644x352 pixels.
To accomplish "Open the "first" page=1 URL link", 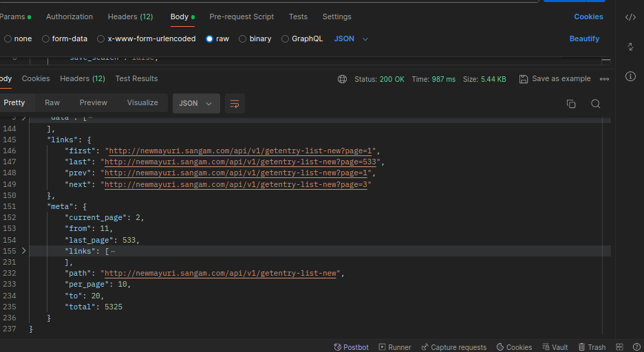I will (x=240, y=151).
